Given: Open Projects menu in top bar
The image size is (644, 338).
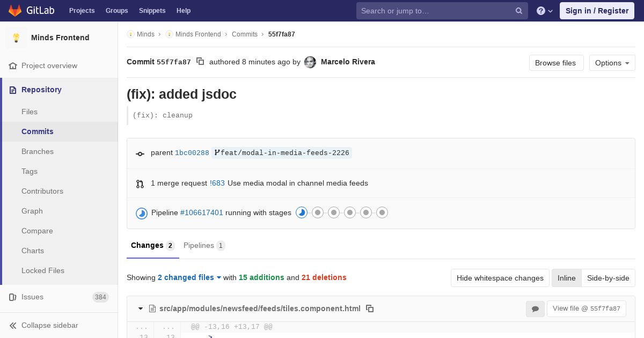Looking at the screenshot, I should (x=82, y=11).
